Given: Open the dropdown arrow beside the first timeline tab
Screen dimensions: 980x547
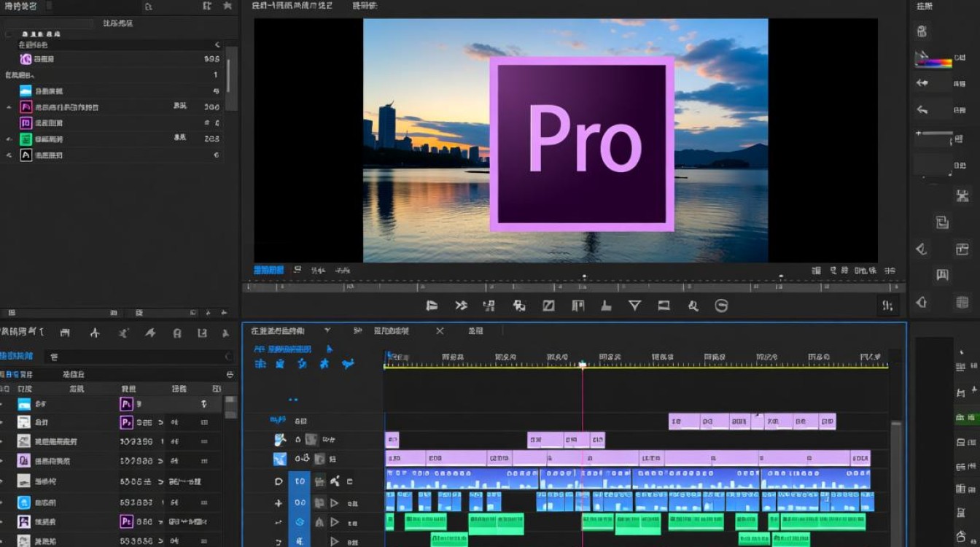Looking at the screenshot, I should pyautogui.click(x=327, y=330).
